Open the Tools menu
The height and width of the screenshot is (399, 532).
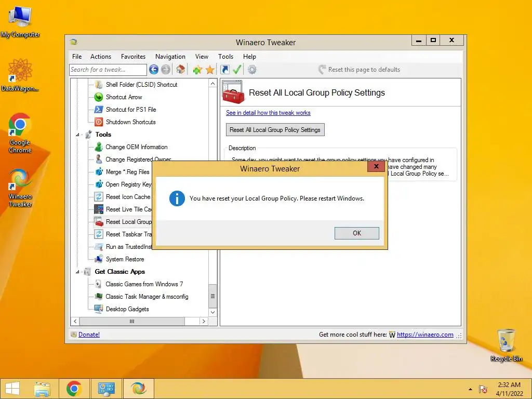pos(225,57)
